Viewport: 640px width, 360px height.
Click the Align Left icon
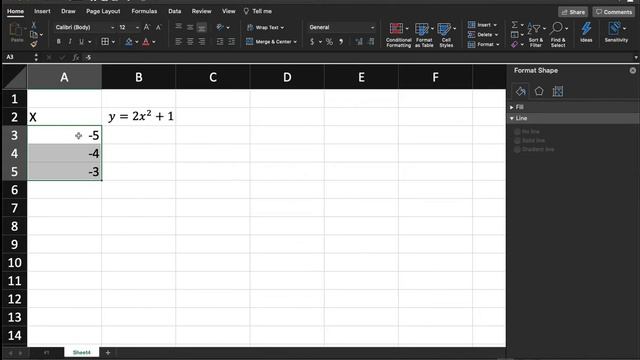[x=179, y=42]
